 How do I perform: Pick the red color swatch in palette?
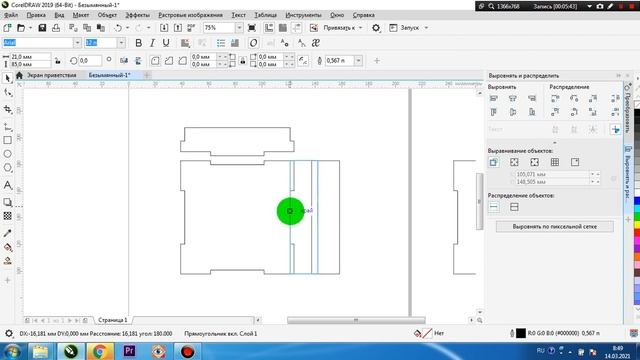(637, 233)
